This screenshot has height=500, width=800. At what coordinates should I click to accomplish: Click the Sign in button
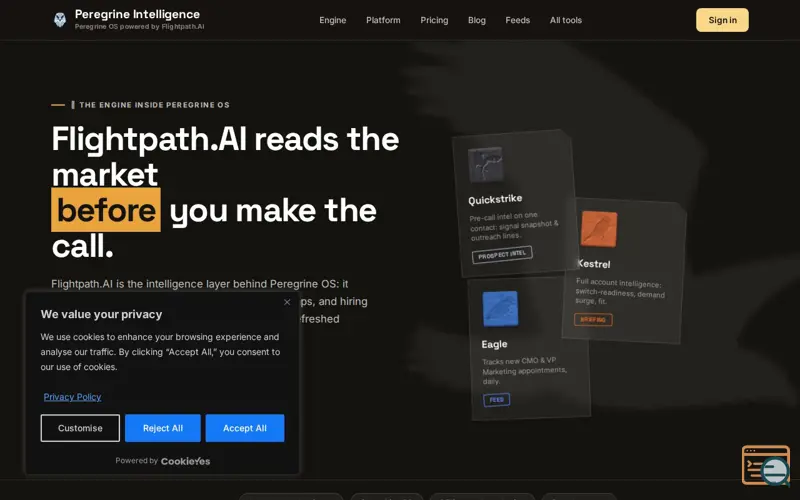722,20
